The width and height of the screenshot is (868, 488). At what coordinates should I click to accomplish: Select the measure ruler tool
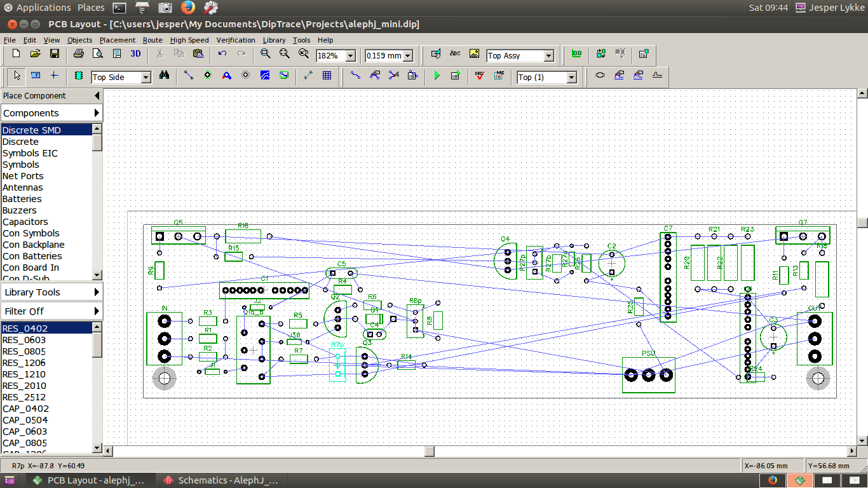click(x=36, y=76)
